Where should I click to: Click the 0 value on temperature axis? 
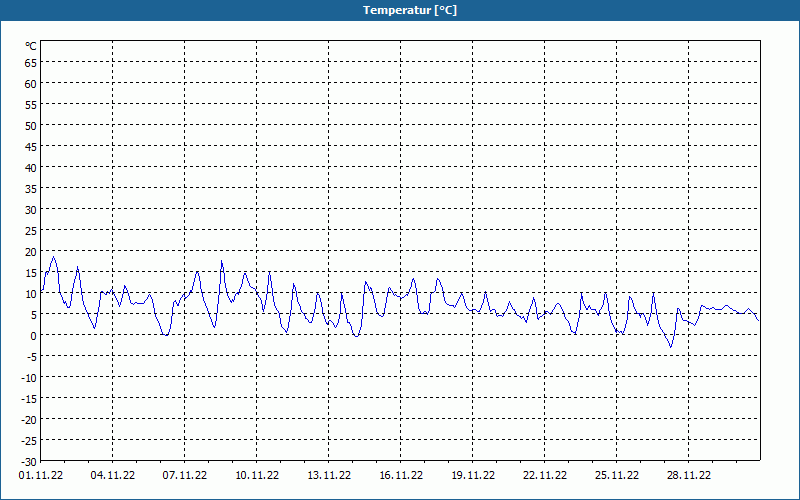(34, 336)
